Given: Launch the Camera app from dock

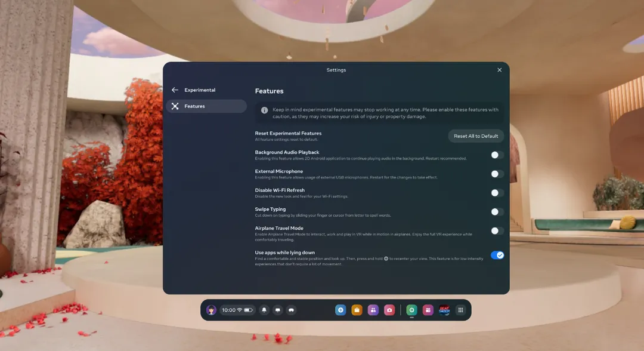Looking at the screenshot, I should [389, 310].
